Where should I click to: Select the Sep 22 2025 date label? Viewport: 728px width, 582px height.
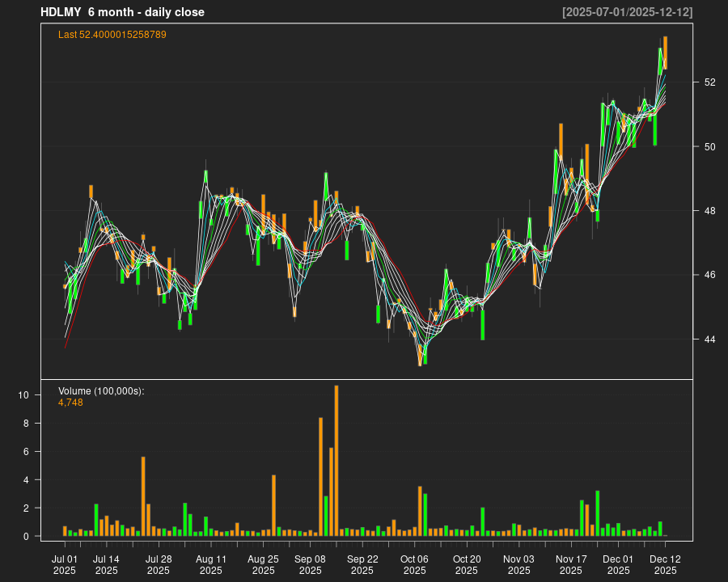[x=362, y=564]
